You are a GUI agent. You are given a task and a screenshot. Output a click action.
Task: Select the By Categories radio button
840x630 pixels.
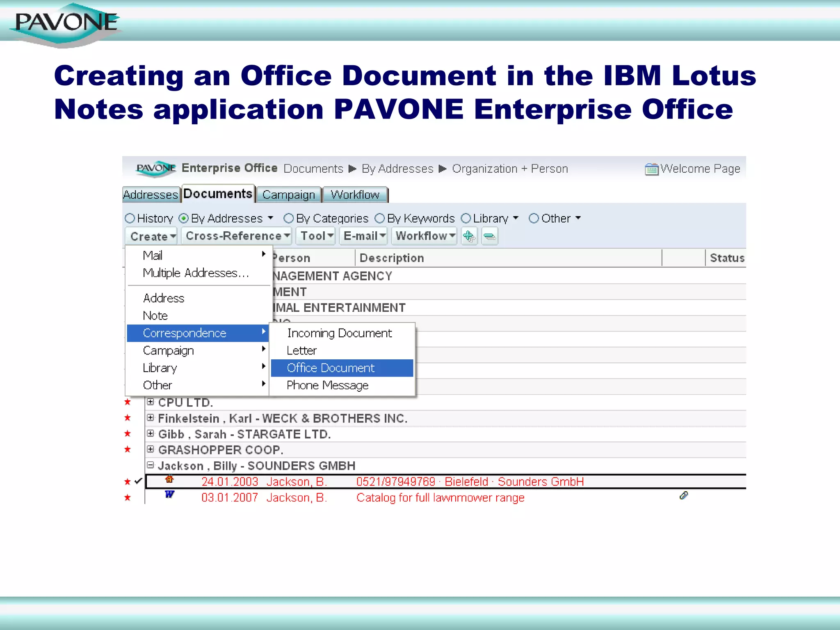tap(289, 218)
